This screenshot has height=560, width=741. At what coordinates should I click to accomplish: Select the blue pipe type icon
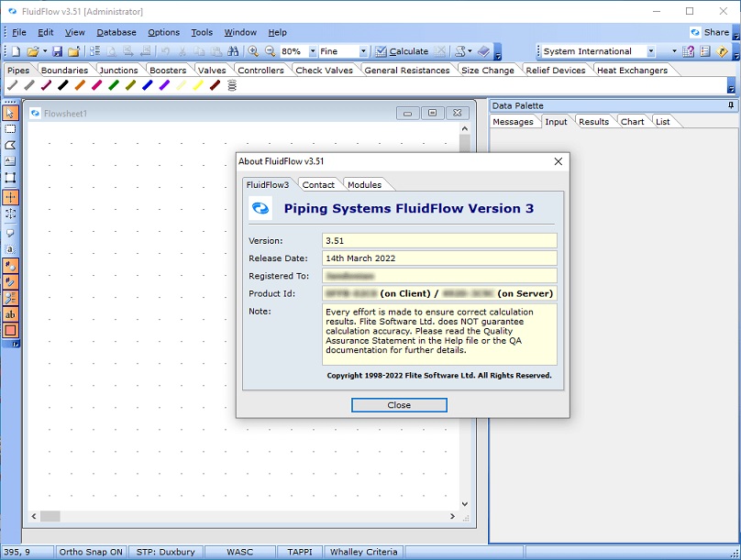148,85
